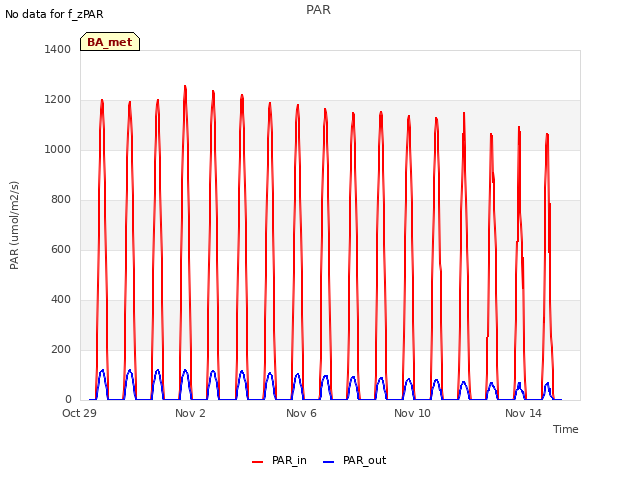Viewport: 640px width, 480px height.
Task: Click the first blue PAR_out peak after Oct 29
Action: [x=102, y=370]
